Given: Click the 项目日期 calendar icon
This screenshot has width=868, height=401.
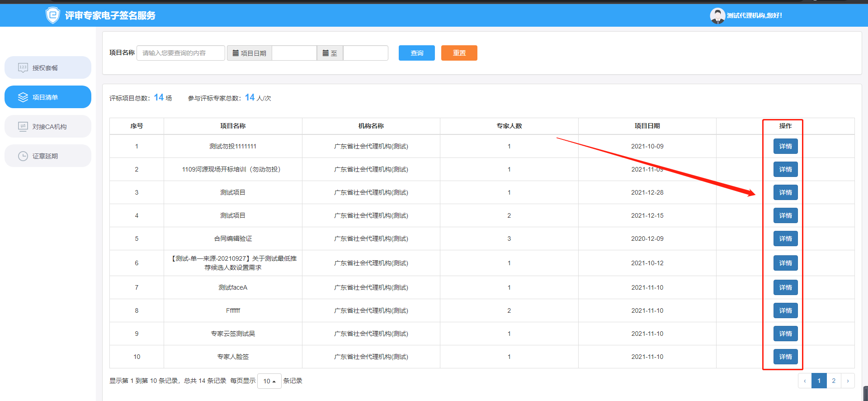Looking at the screenshot, I should (236, 53).
